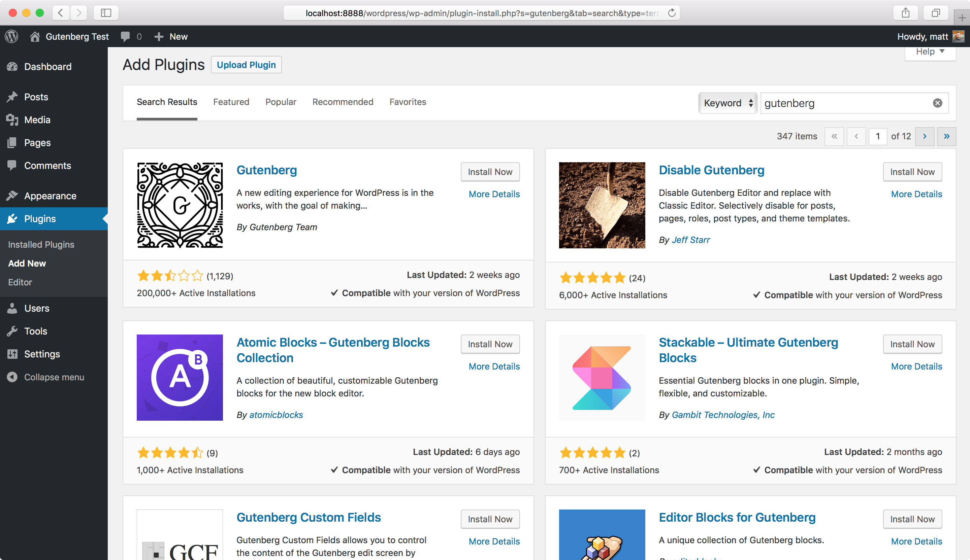The height and width of the screenshot is (560, 970).
Task: Open Installed Plugins submenu item
Action: 41,245
